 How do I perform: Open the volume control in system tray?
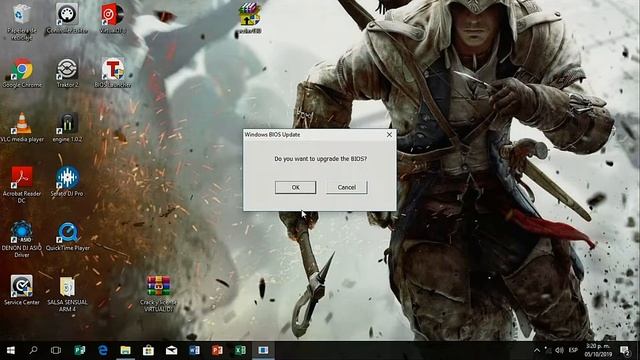560,350
